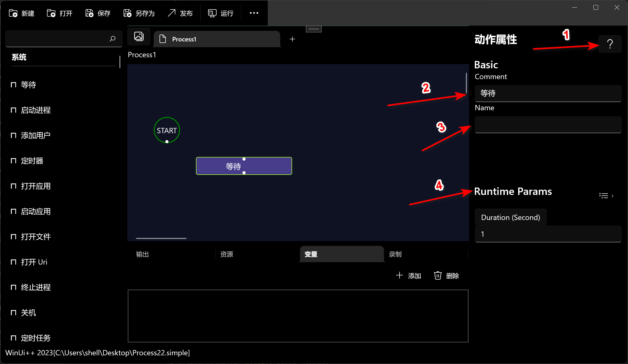Image resolution: width=628 pixels, height=364 pixels.
Task: Click the search magnifier icon
Action: [x=113, y=39]
